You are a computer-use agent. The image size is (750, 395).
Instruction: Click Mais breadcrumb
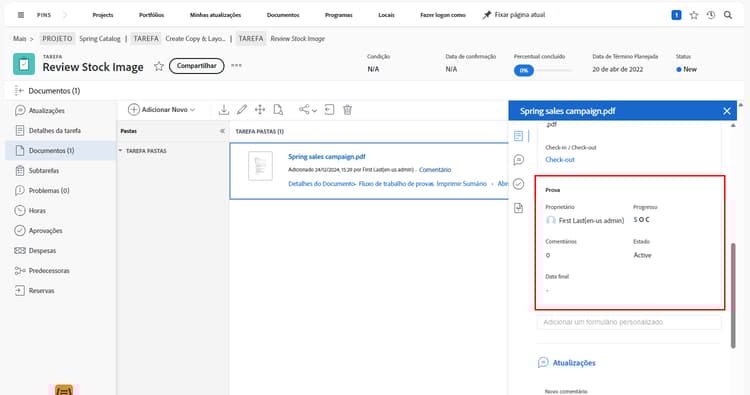(x=20, y=39)
